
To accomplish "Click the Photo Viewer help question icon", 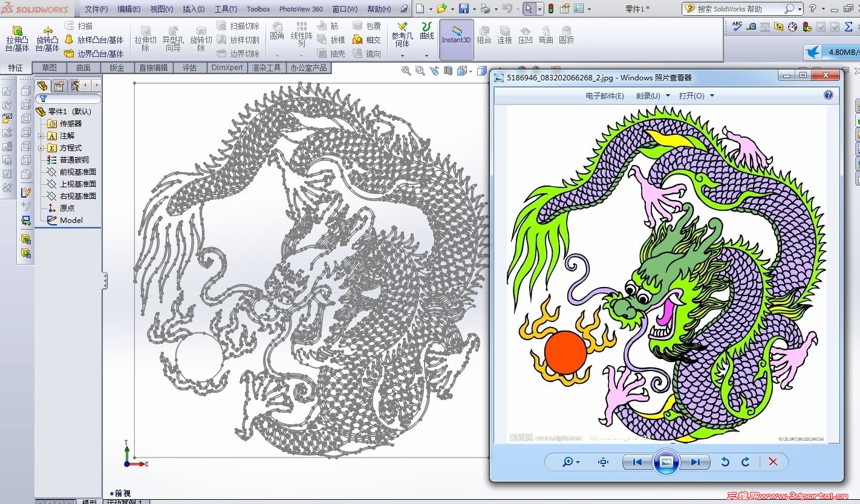I will pos(829,95).
